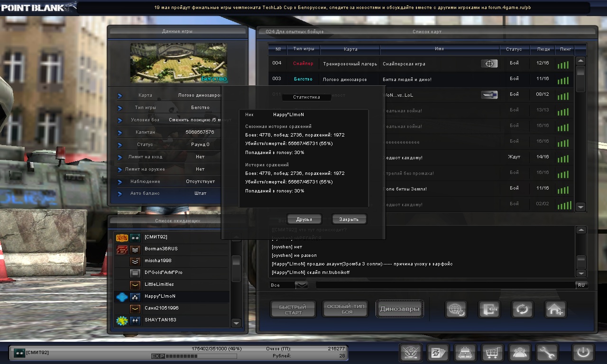The height and width of the screenshot is (364, 607).
Task: Toggle the RU keyboard language indicator
Action: tap(581, 285)
